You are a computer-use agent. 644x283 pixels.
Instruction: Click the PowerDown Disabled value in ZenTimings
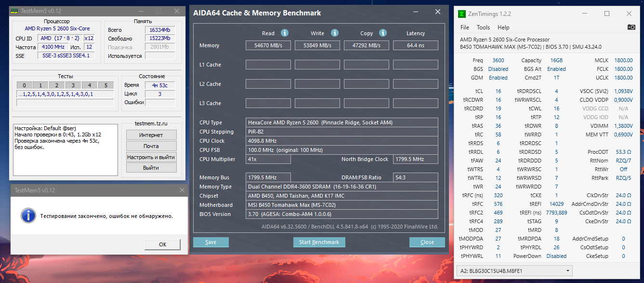click(x=556, y=256)
